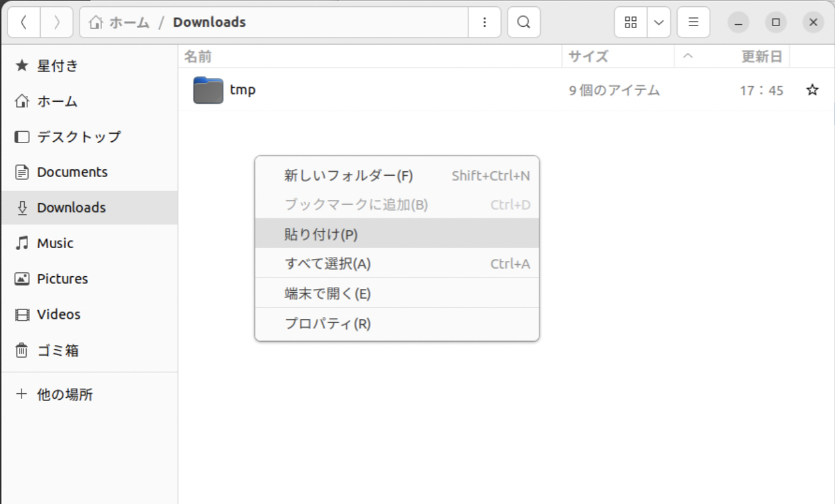835x504 pixels.
Task: Click the tmp folder icon
Action: (208, 90)
